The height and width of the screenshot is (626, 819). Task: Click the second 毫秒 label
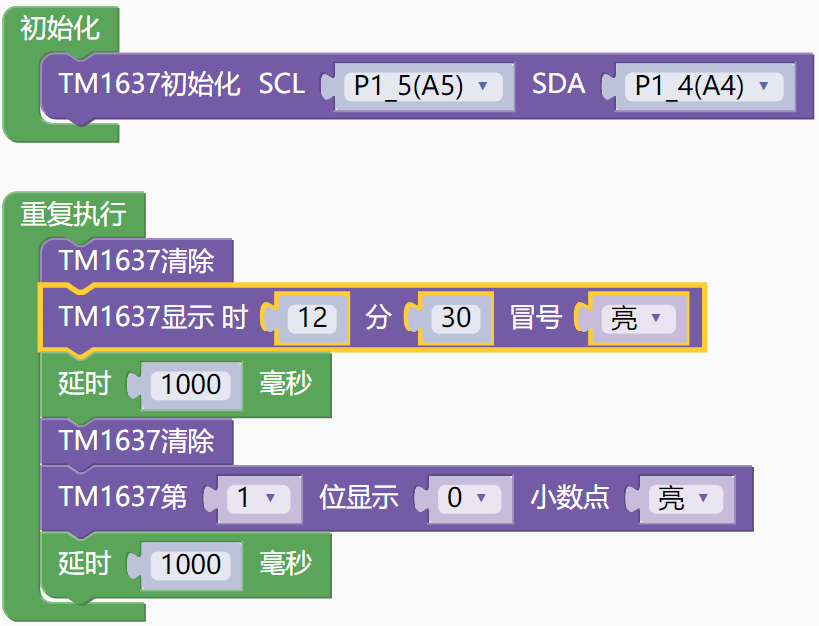click(x=286, y=564)
